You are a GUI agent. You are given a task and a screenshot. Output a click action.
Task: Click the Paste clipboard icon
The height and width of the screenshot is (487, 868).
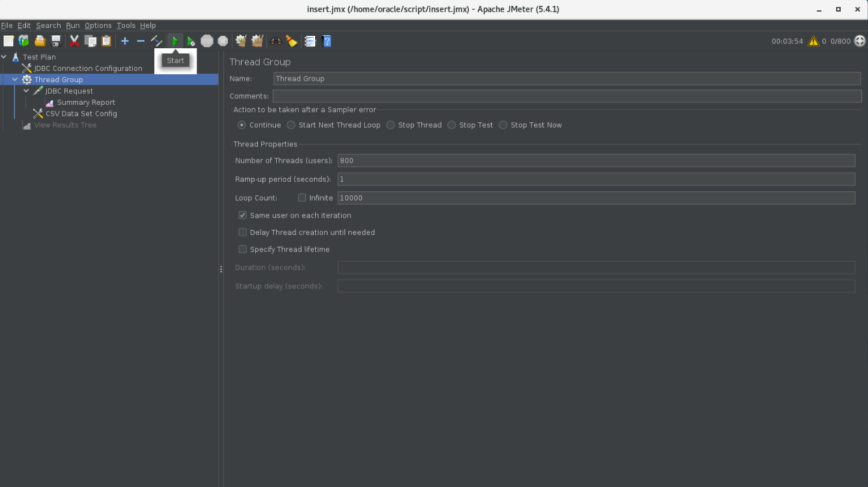pos(106,41)
